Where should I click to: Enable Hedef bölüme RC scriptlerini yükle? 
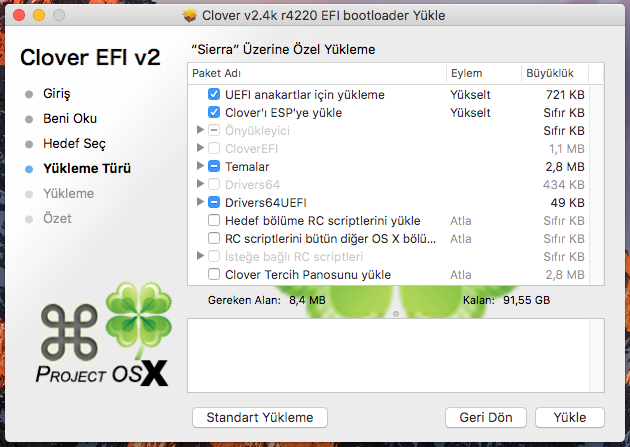pos(214,220)
